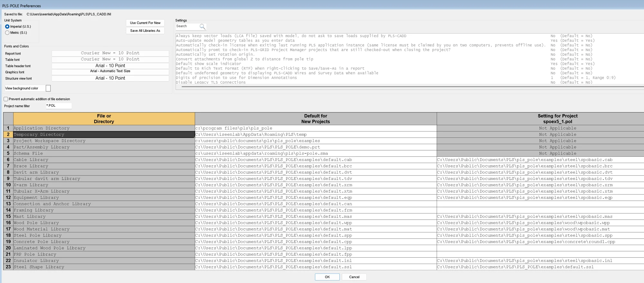Screen dimensions: 644x283
Task: Change the Structure view font setting
Action: tap(110, 78)
